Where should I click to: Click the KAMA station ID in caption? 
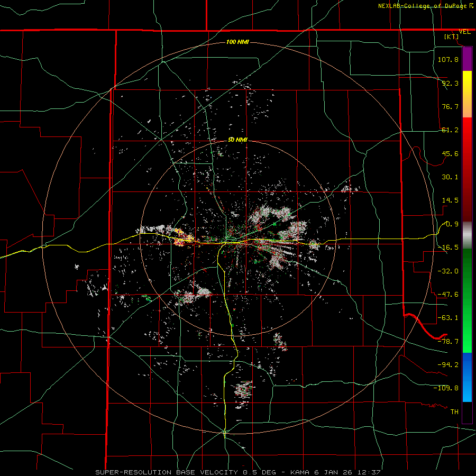point(300,472)
